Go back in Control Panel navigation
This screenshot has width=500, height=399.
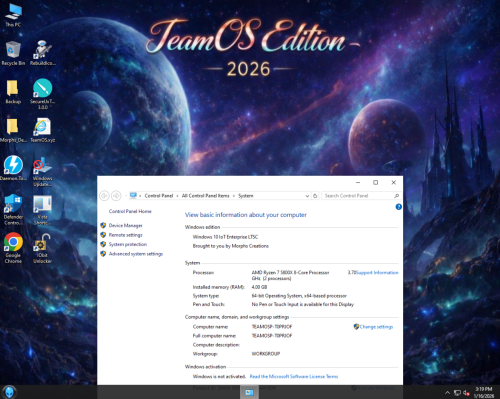[104, 196]
